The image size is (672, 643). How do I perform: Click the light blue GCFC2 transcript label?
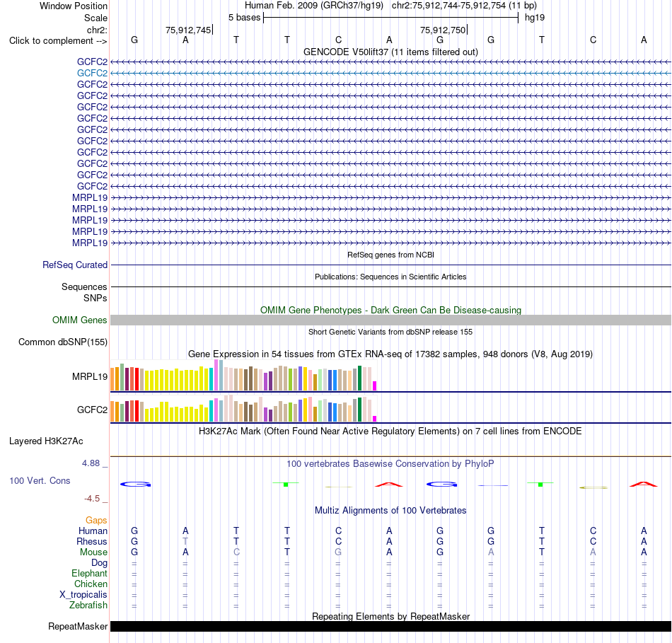click(x=92, y=74)
